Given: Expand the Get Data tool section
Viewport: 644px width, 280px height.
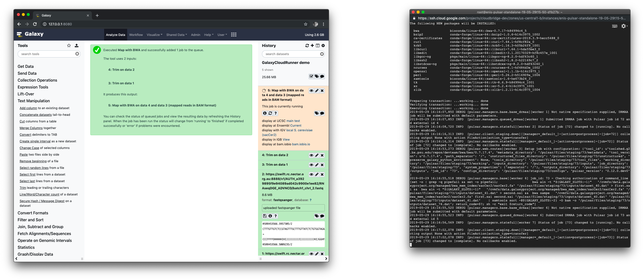Looking at the screenshot, I should [26, 66].
